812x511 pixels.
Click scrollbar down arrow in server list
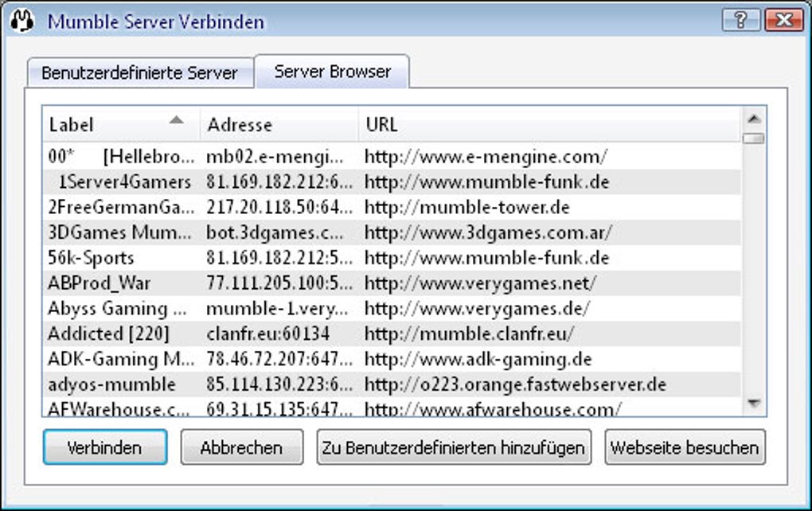(x=753, y=403)
